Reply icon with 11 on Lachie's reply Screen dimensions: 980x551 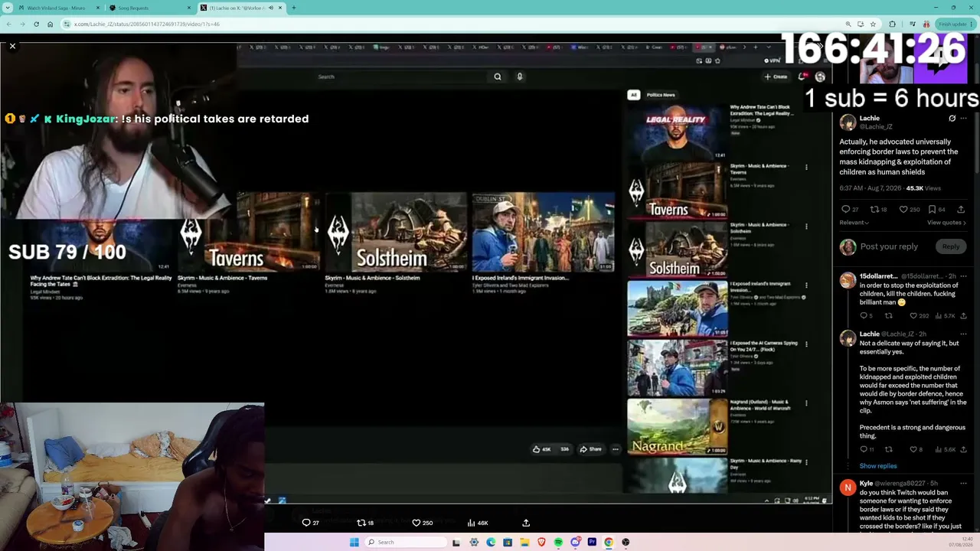pos(864,449)
